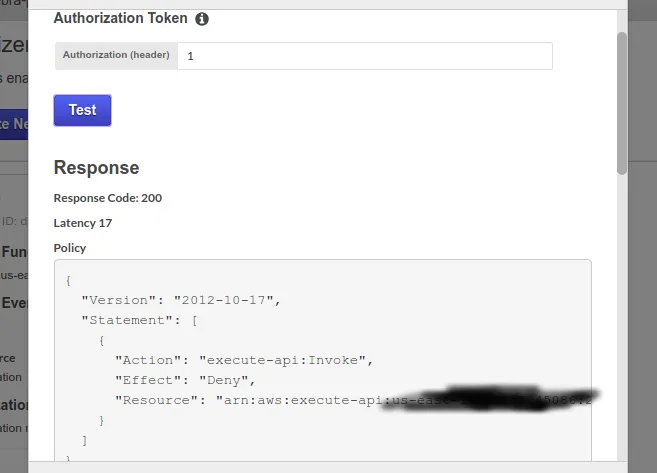Click the "Version" line in the policy JSON
The width and height of the screenshot is (657, 473).
[x=182, y=300]
